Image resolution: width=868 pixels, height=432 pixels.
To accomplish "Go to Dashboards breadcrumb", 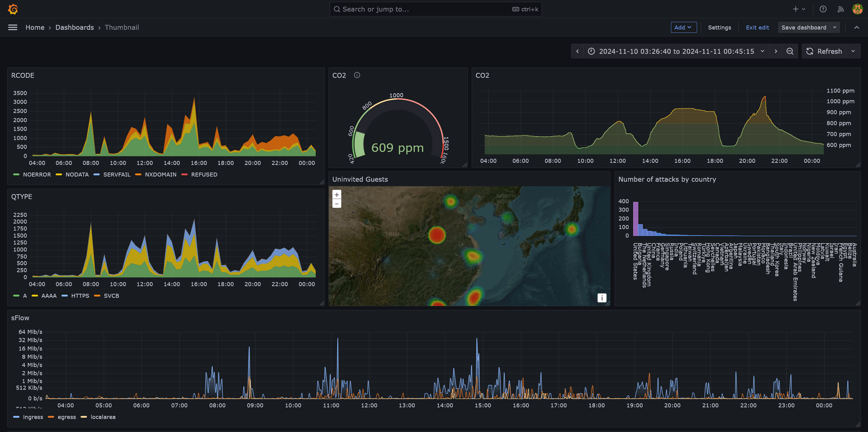I will pyautogui.click(x=75, y=27).
